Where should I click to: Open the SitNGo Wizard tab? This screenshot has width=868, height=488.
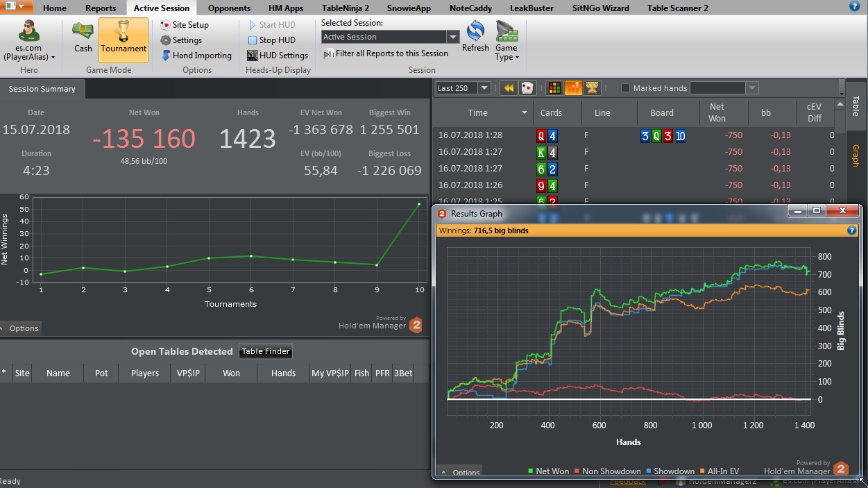coord(600,8)
